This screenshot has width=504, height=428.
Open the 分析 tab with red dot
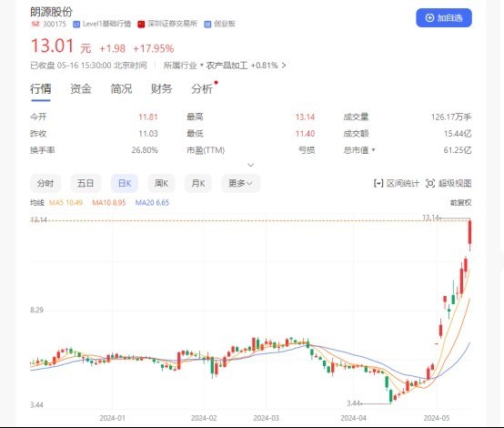coord(202,89)
